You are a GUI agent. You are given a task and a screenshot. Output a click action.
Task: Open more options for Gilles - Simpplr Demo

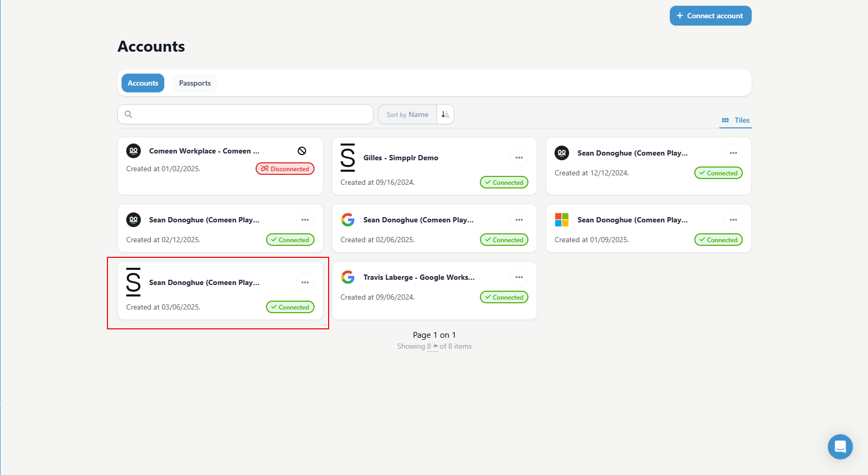519,158
